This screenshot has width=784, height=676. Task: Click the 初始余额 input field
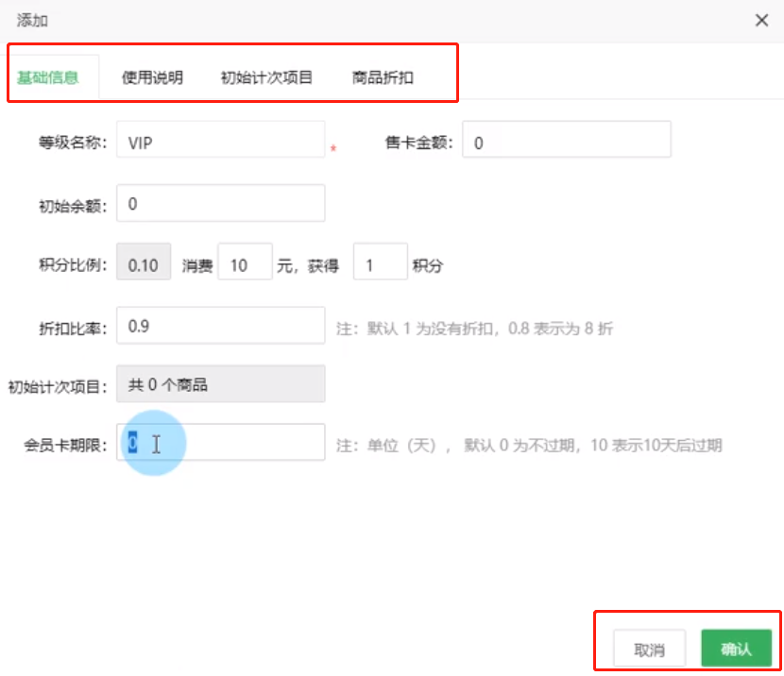pyautogui.click(x=220, y=203)
